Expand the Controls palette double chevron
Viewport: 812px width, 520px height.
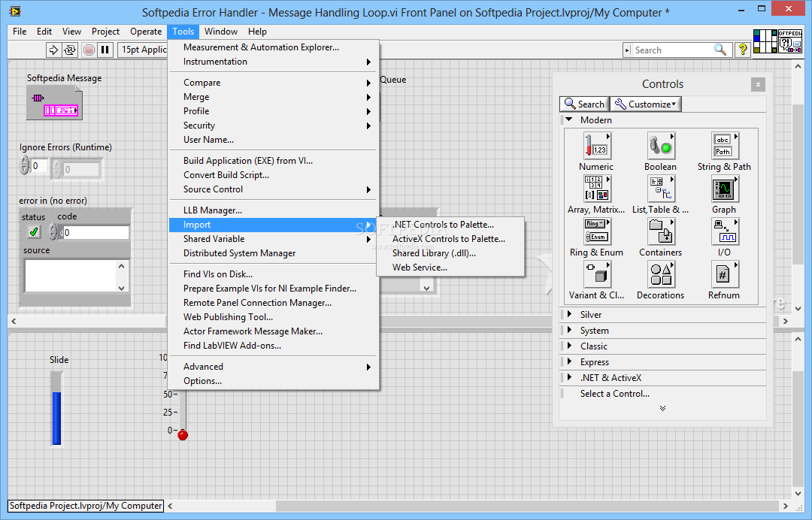pos(663,408)
